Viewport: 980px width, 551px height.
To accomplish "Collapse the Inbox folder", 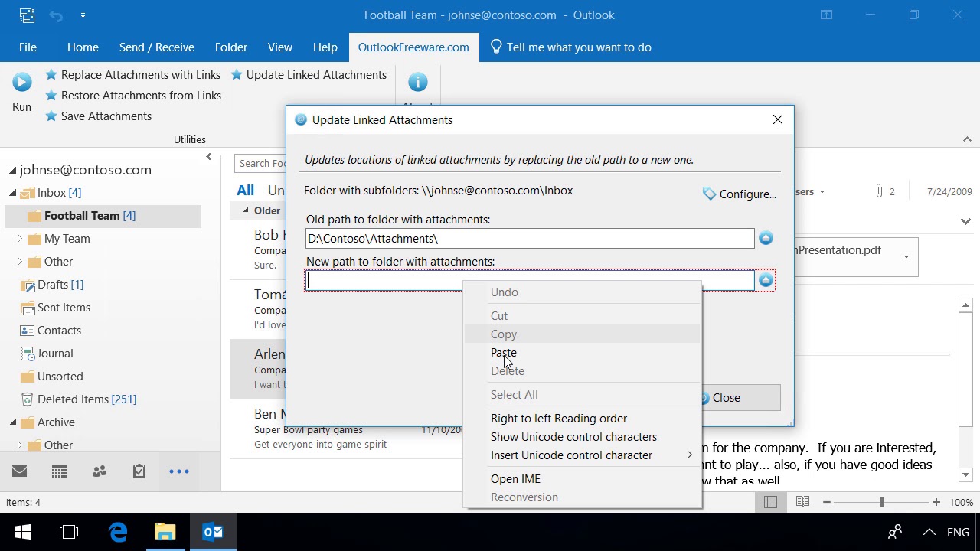I will click(x=13, y=193).
